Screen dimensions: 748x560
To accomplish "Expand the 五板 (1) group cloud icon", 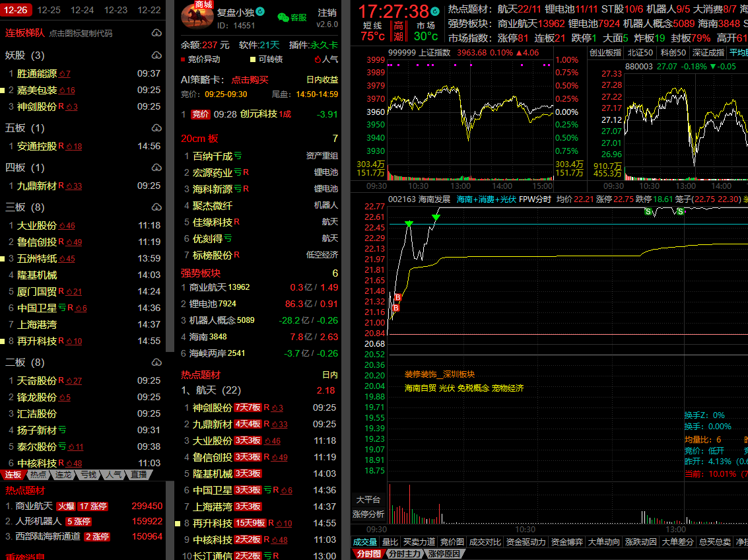I will pyautogui.click(x=156, y=128).
